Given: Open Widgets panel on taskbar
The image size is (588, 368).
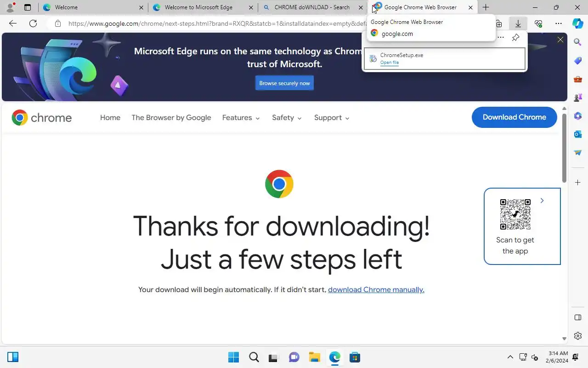Looking at the screenshot, I should [x=13, y=357].
